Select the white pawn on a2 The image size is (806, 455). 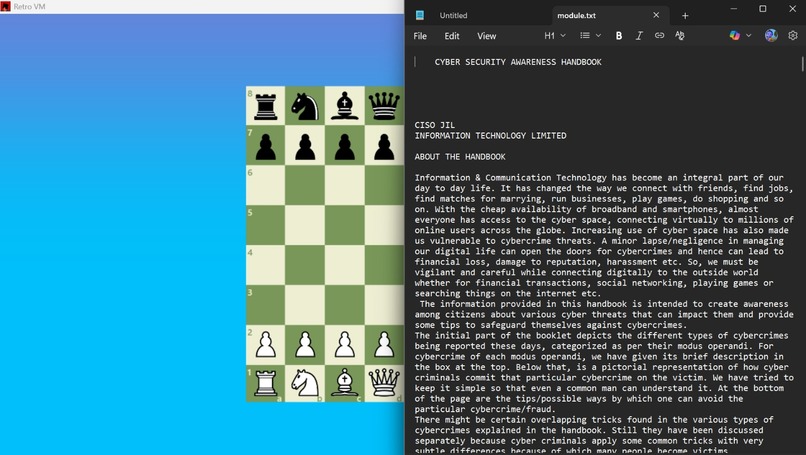coord(266,344)
